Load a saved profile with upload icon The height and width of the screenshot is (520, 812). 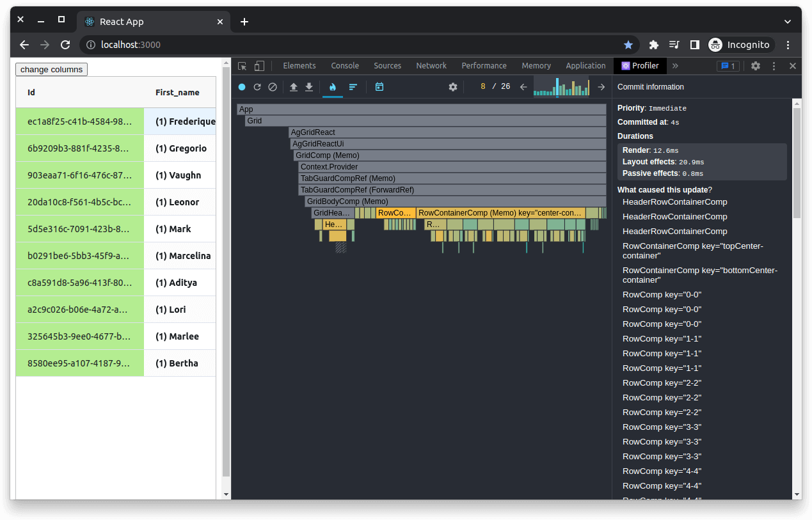pos(294,87)
